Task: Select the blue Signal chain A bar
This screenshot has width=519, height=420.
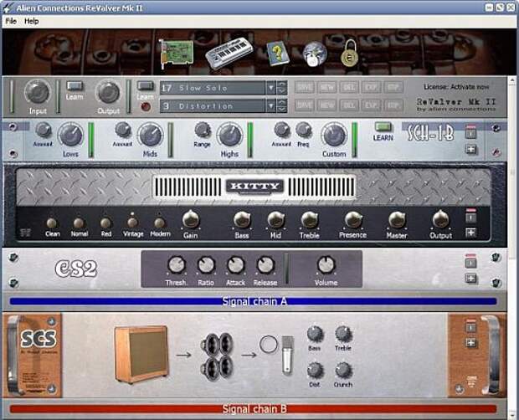Action: coord(253,301)
